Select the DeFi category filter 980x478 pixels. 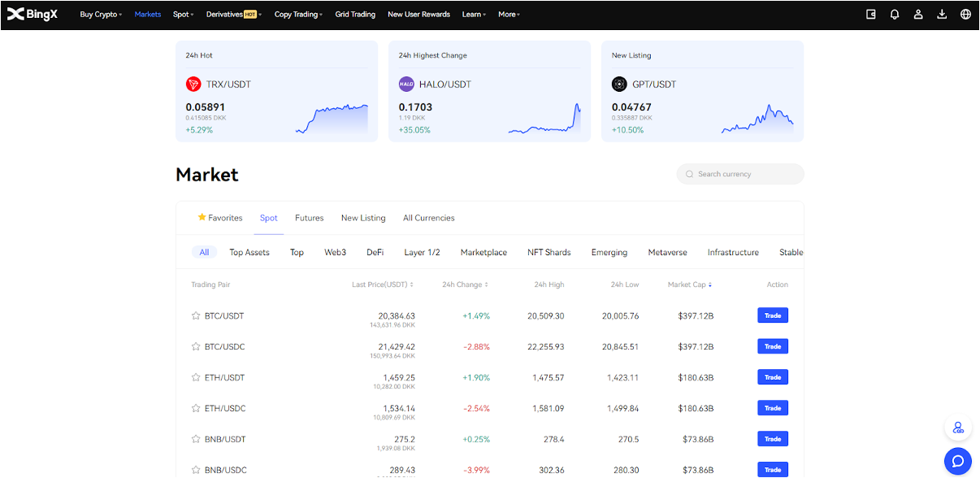click(375, 252)
